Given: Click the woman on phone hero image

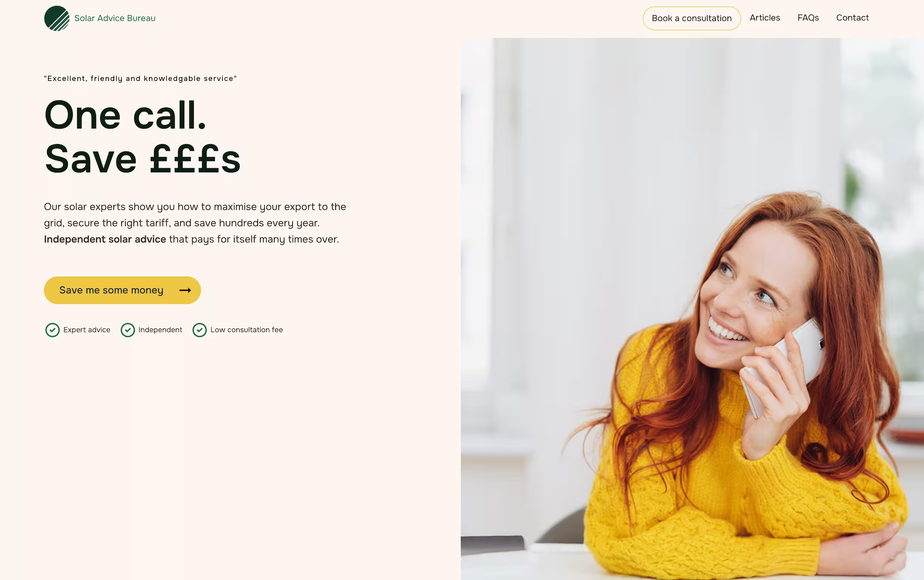Looking at the screenshot, I should [692, 309].
